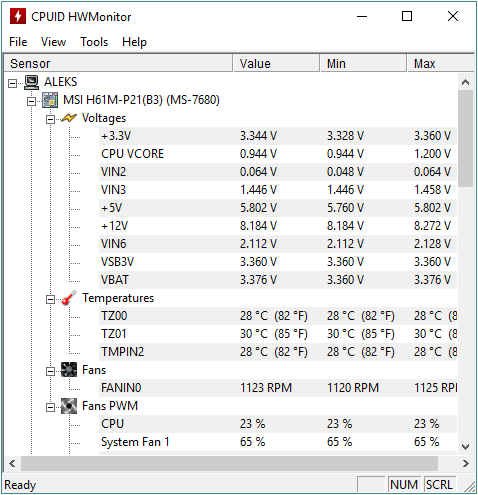Viewport: 478px width, 495px height.
Task: Select the TZ01 temperature row
Action: coord(278,334)
